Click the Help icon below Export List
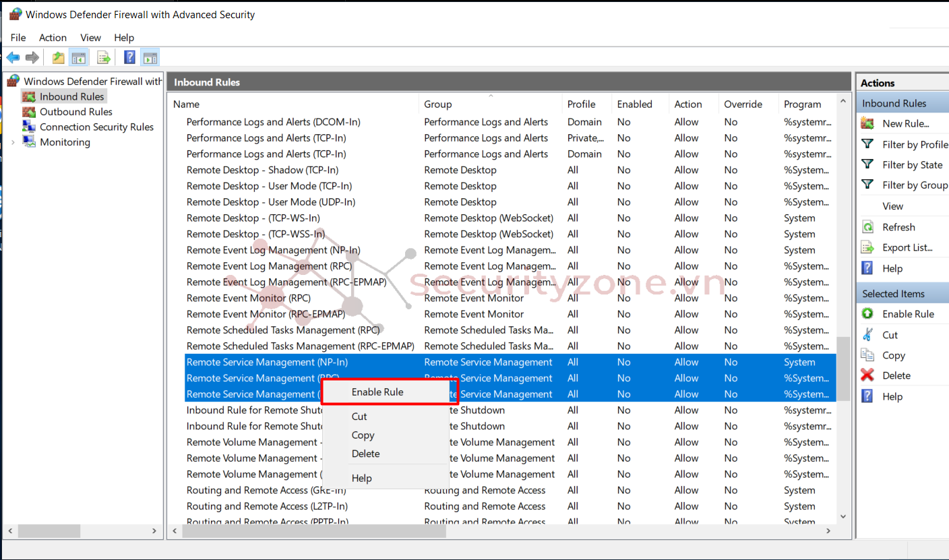The image size is (949, 560). click(x=868, y=268)
